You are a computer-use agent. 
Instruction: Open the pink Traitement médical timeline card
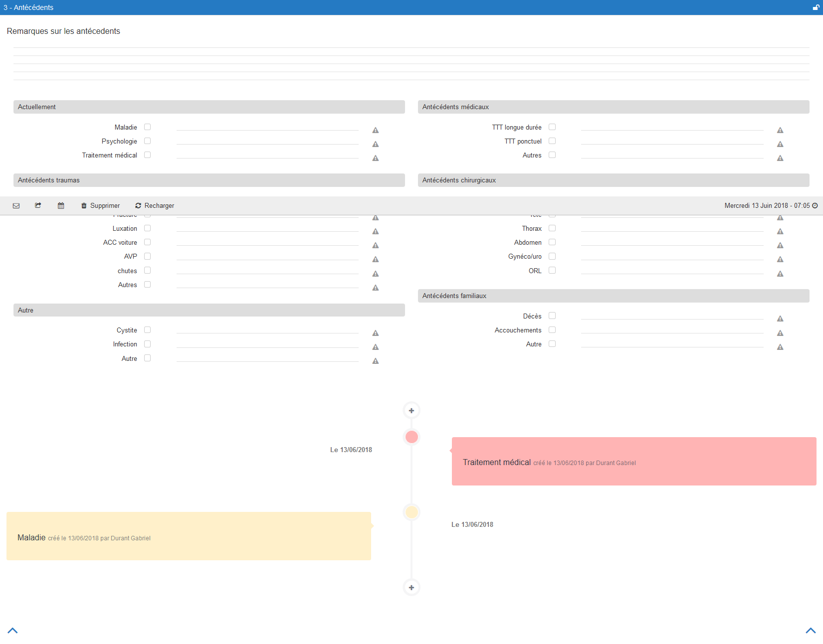(x=634, y=462)
